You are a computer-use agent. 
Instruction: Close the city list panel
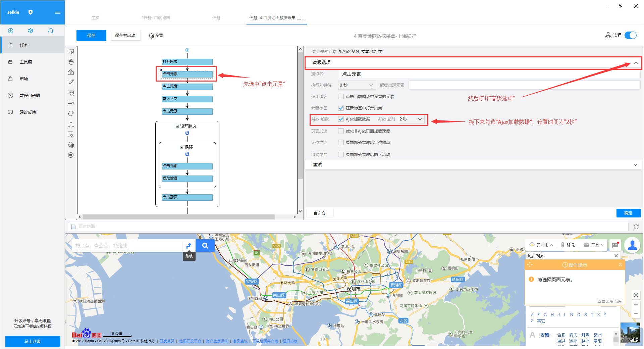(616, 256)
